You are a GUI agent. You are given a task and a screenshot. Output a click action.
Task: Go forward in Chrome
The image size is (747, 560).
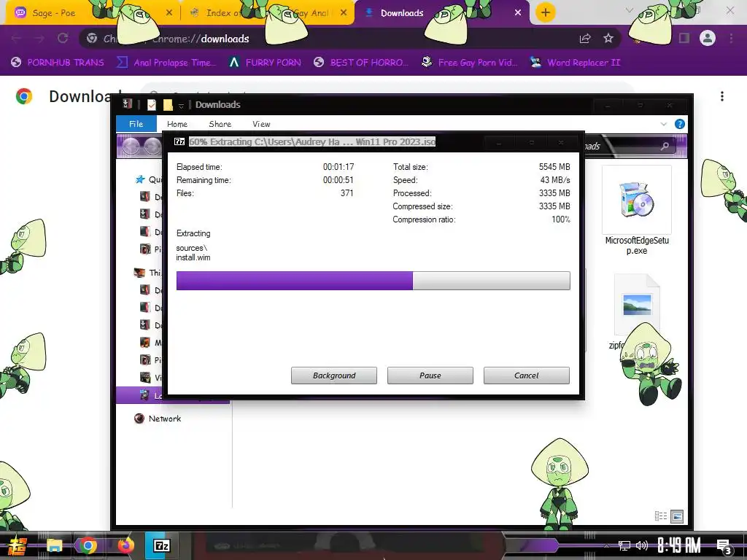point(39,39)
